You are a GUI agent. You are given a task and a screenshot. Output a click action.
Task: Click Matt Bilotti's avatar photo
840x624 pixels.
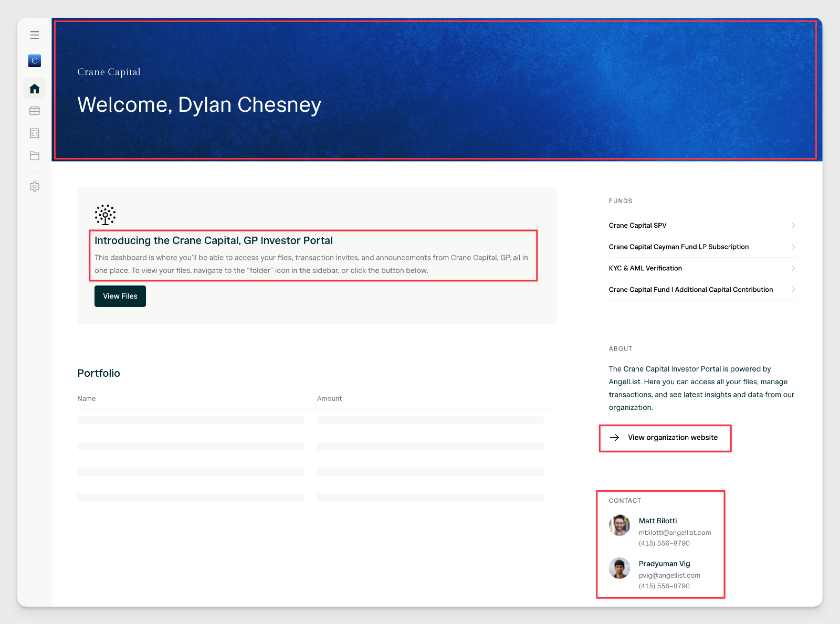point(619,525)
